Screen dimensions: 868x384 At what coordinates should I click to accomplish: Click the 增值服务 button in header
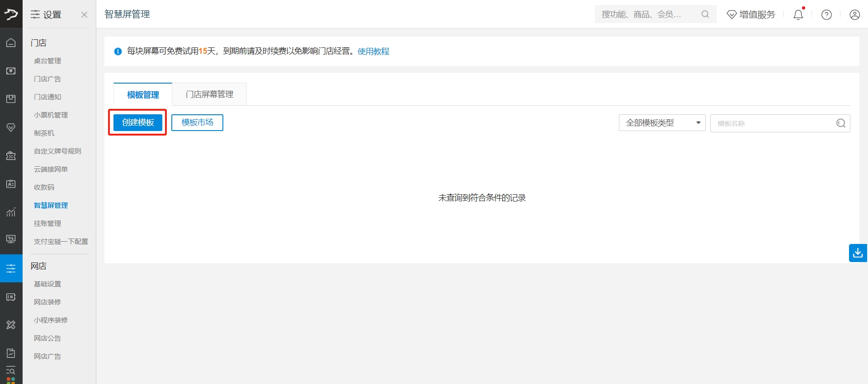751,15
